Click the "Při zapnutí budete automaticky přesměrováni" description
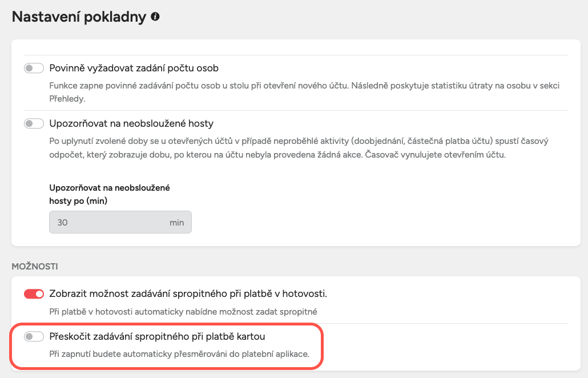Viewport: 588px width, 378px height. point(179,354)
